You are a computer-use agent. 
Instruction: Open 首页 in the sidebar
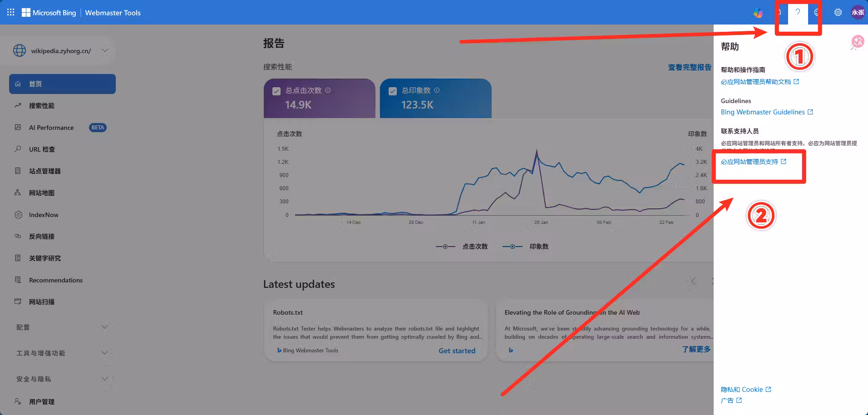(x=62, y=84)
